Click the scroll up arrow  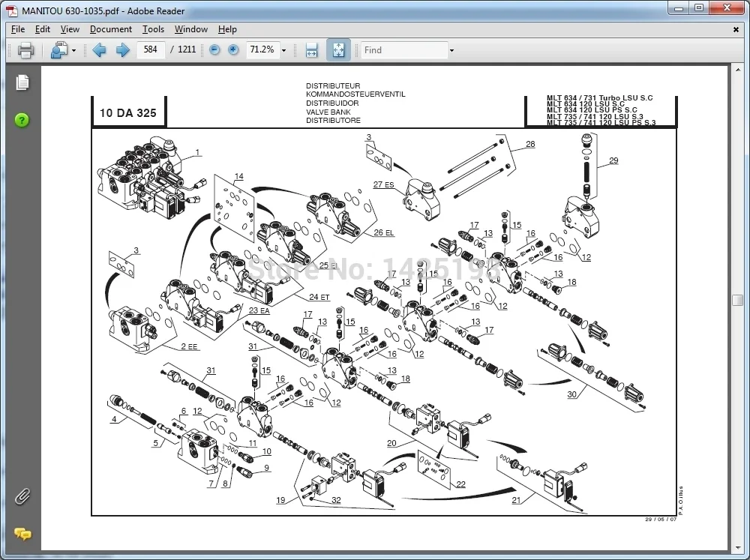pos(737,70)
